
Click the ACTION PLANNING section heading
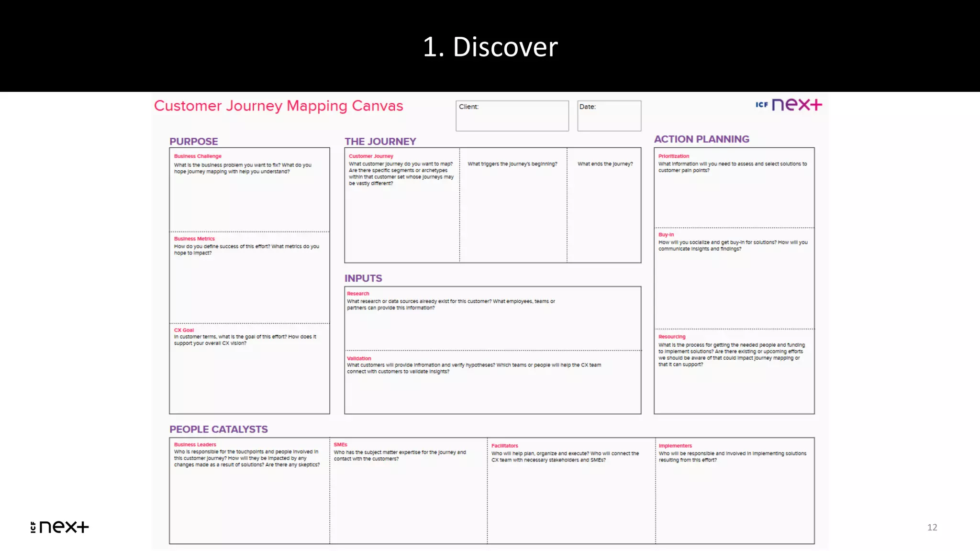pos(702,139)
